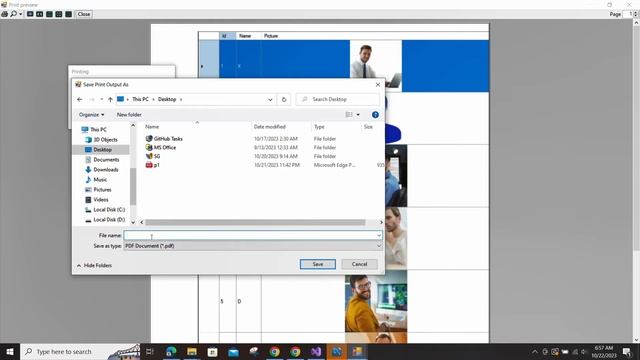The width and height of the screenshot is (640, 360).
Task: Click the Page number stepper in Print preview
Action: click(636, 14)
